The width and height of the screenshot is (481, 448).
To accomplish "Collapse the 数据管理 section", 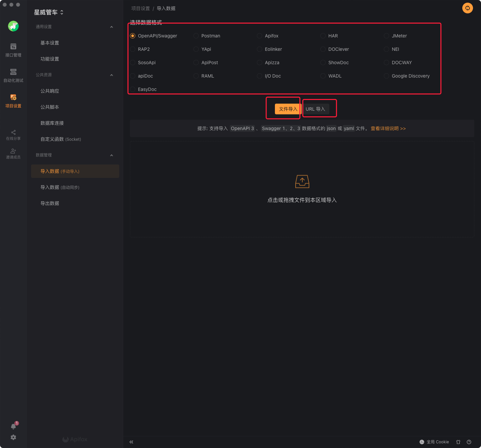I will point(112,155).
